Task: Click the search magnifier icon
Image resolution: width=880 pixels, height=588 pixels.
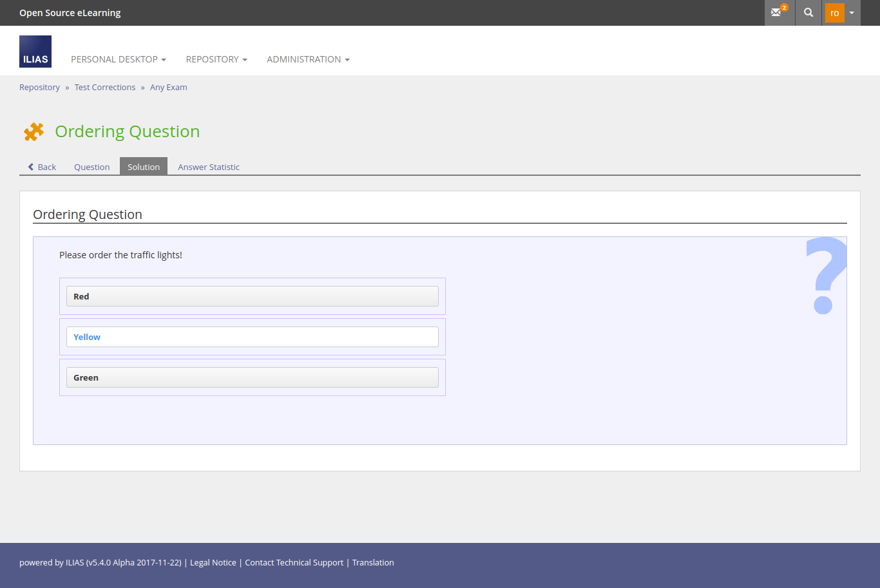Action: tap(808, 13)
